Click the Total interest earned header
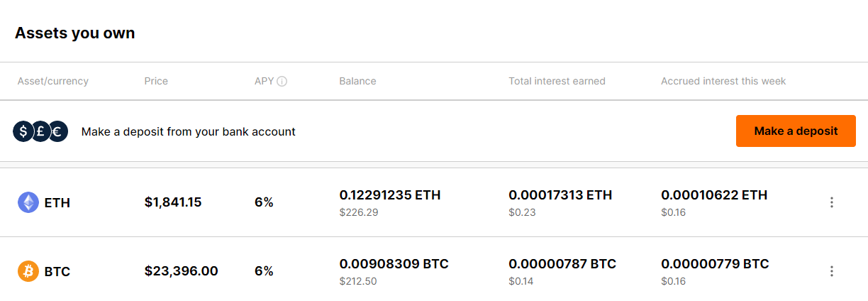 [557, 81]
